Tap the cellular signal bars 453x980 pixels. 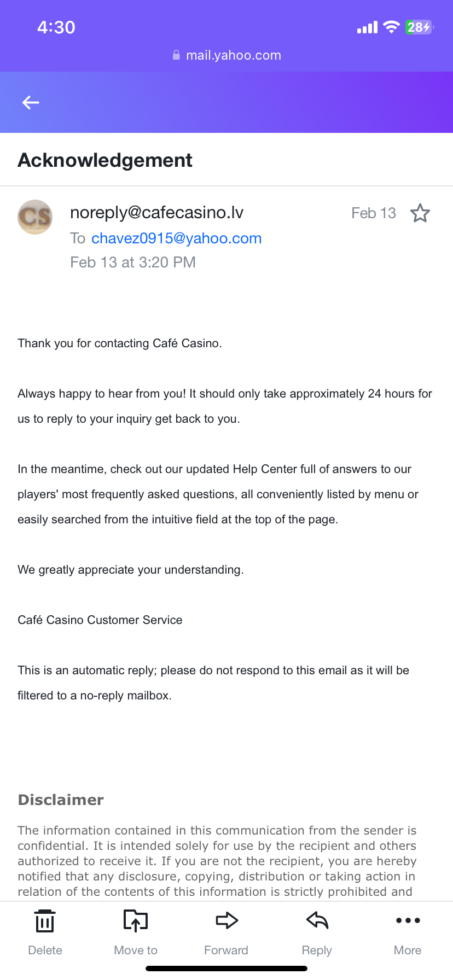[367, 27]
